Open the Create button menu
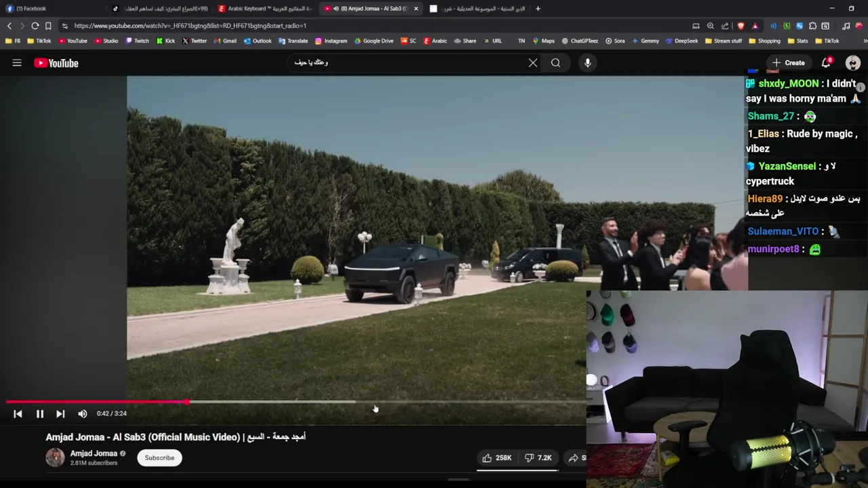This screenshot has width=868, height=488. (x=788, y=63)
